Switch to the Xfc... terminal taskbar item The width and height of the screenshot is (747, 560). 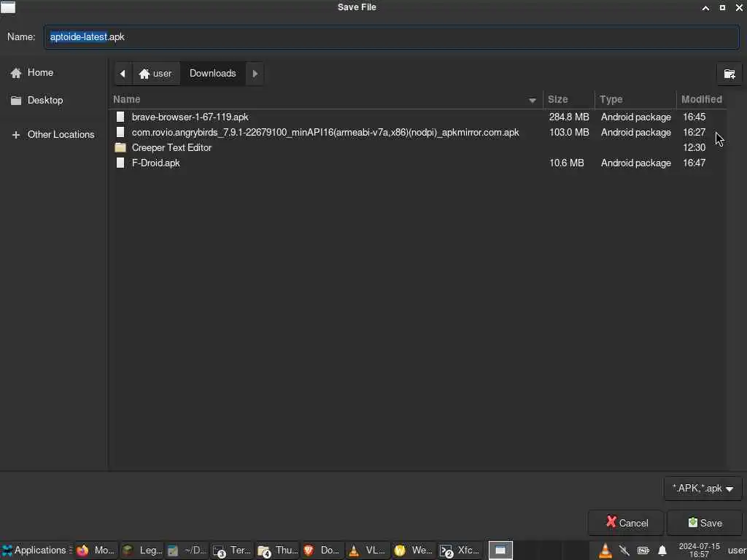click(x=460, y=551)
